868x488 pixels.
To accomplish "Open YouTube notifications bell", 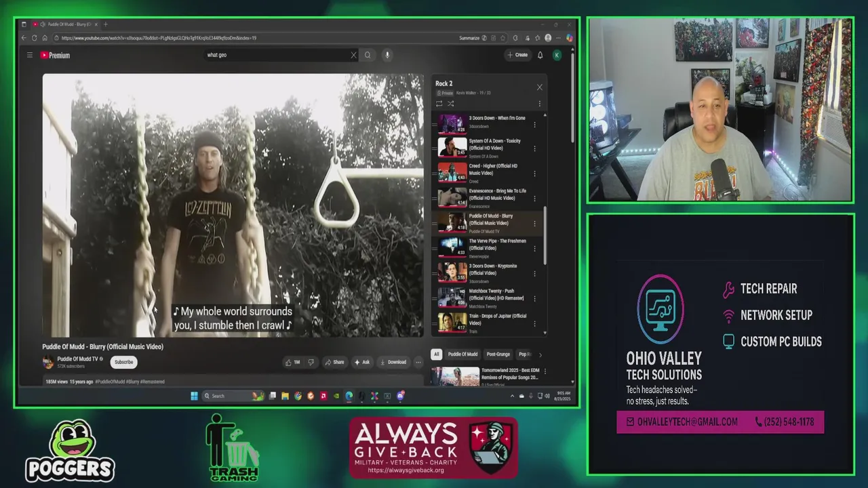I will pos(540,55).
